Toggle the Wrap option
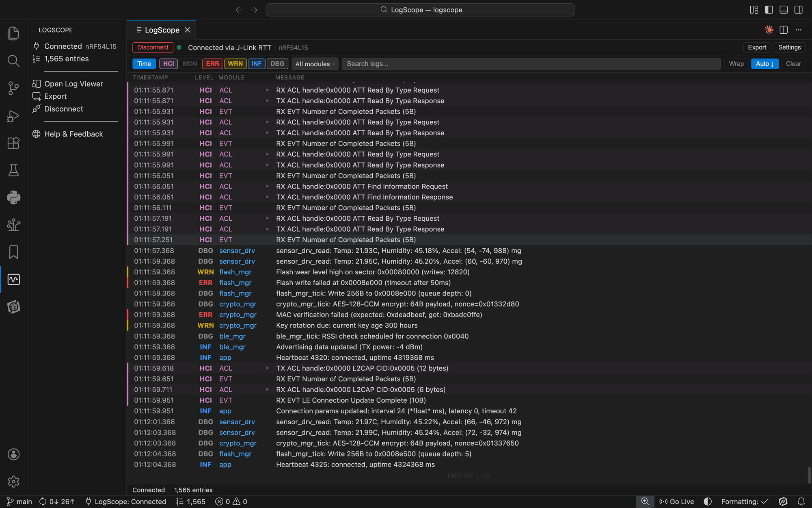 tap(736, 64)
